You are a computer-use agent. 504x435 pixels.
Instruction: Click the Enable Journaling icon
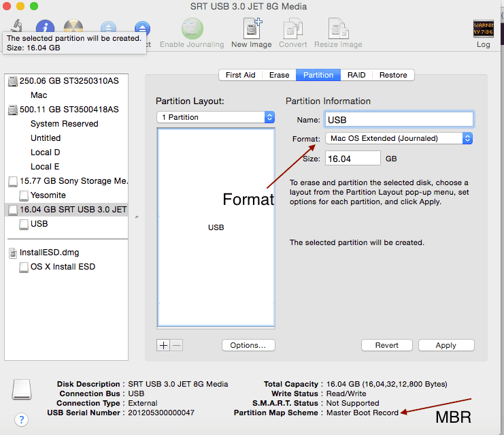point(192,29)
